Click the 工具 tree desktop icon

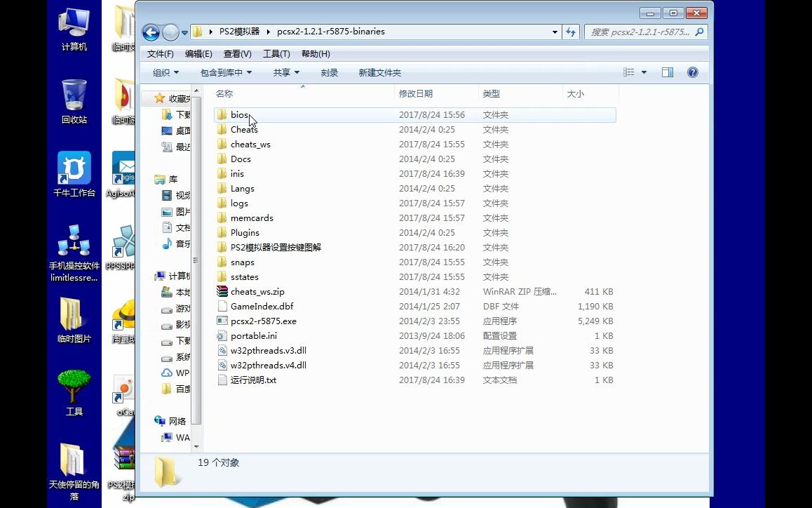click(74, 393)
